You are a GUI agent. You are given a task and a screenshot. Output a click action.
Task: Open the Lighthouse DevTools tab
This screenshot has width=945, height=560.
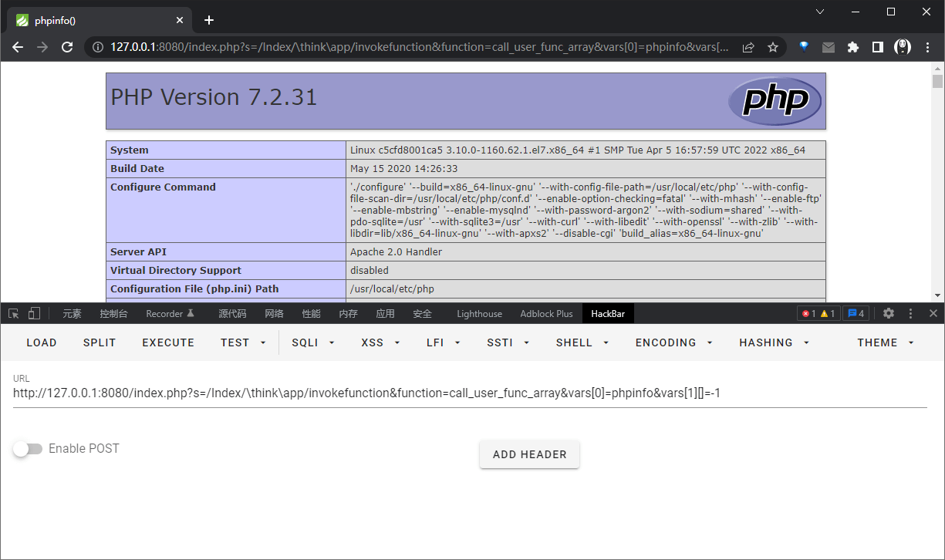pyautogui.click(x=479, y=313)
